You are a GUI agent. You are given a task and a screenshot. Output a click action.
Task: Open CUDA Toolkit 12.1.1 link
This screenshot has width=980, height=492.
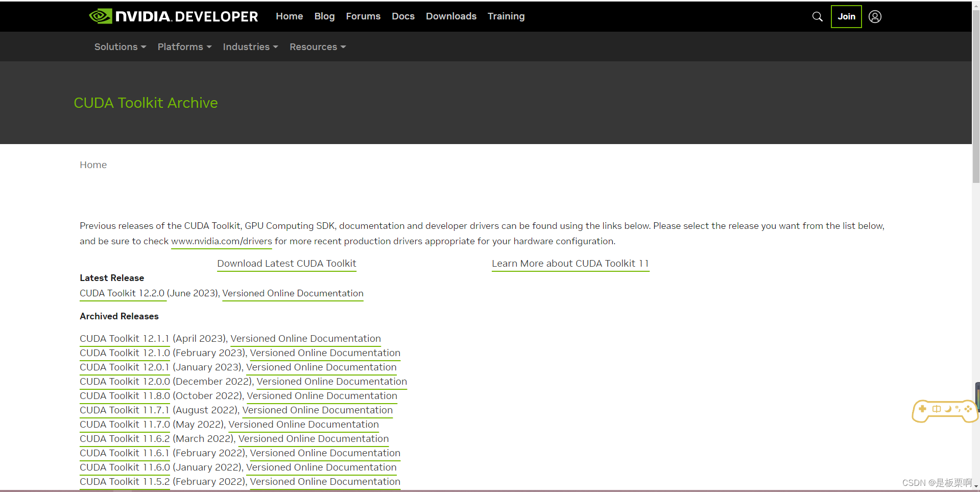tap(124, 339)
